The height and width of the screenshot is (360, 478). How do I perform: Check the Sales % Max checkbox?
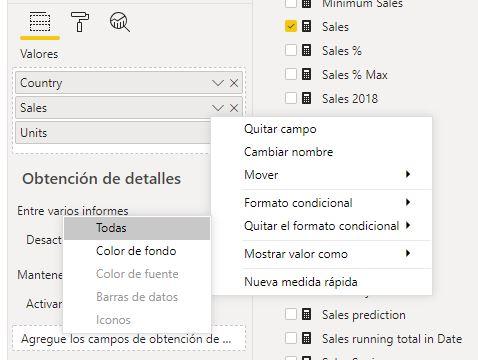(291, 74)
